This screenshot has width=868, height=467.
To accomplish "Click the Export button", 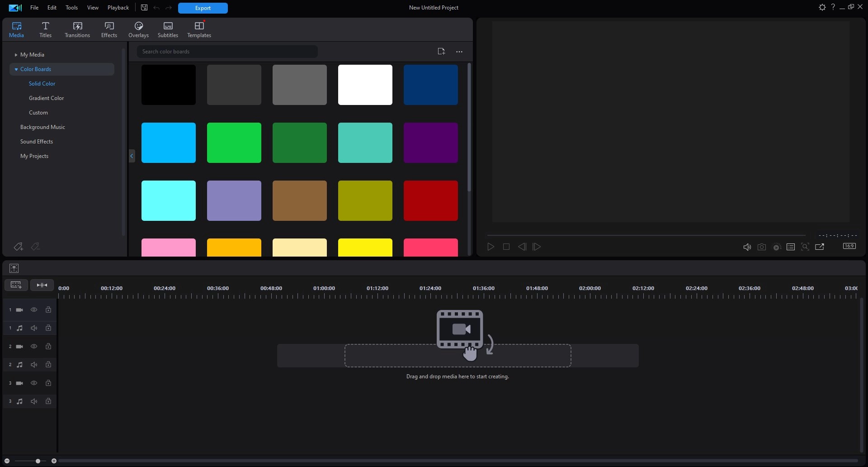I will [203, 8].
